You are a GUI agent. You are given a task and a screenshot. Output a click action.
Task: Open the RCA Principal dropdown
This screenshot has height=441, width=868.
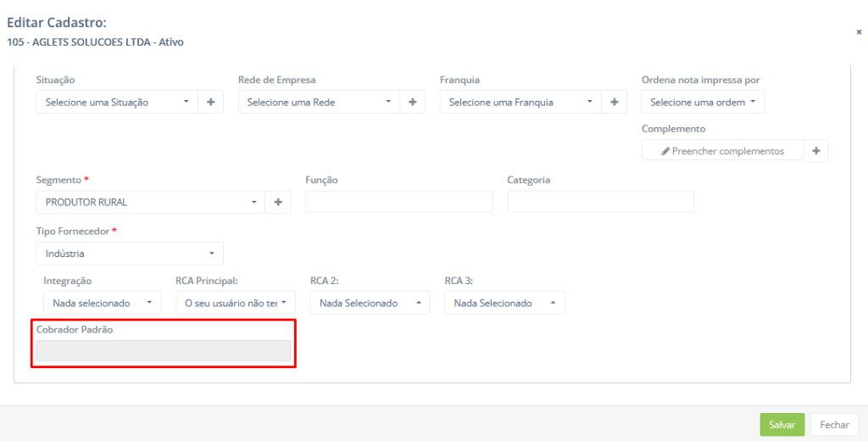click(x=236, y=303)
